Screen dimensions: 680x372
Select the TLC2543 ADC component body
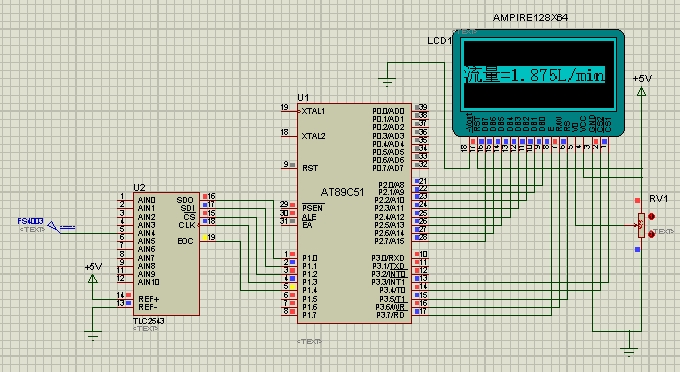point(166,254)
